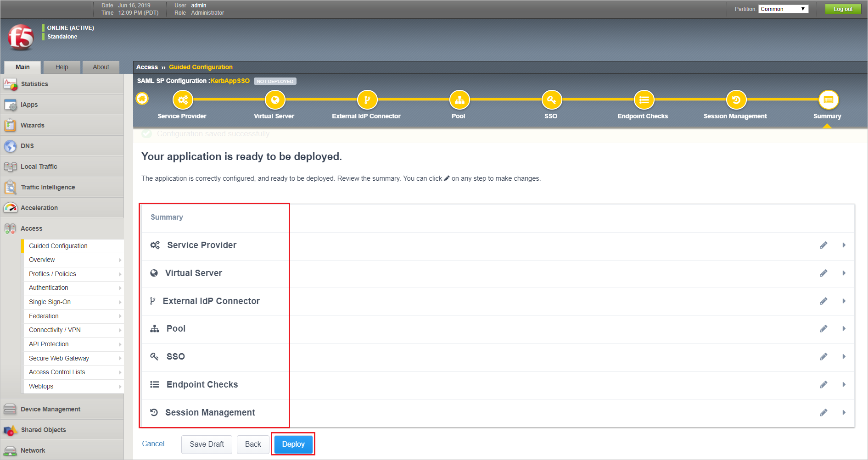This screenshot has width=868, height=460.
Task: Edit External IdP Connector with pencil icon
Action: (823, 301)
